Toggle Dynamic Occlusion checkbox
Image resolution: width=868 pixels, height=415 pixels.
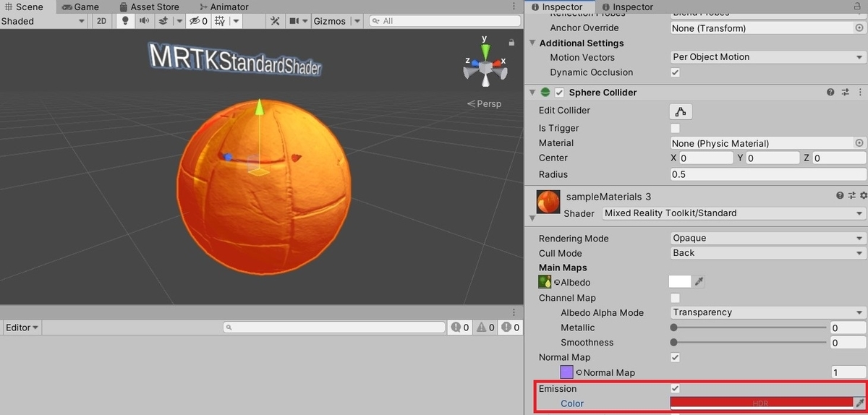[x=675, y=72]
